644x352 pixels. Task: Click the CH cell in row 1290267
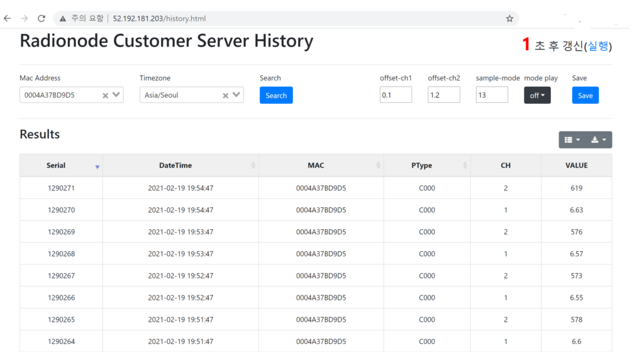point(506,276)
